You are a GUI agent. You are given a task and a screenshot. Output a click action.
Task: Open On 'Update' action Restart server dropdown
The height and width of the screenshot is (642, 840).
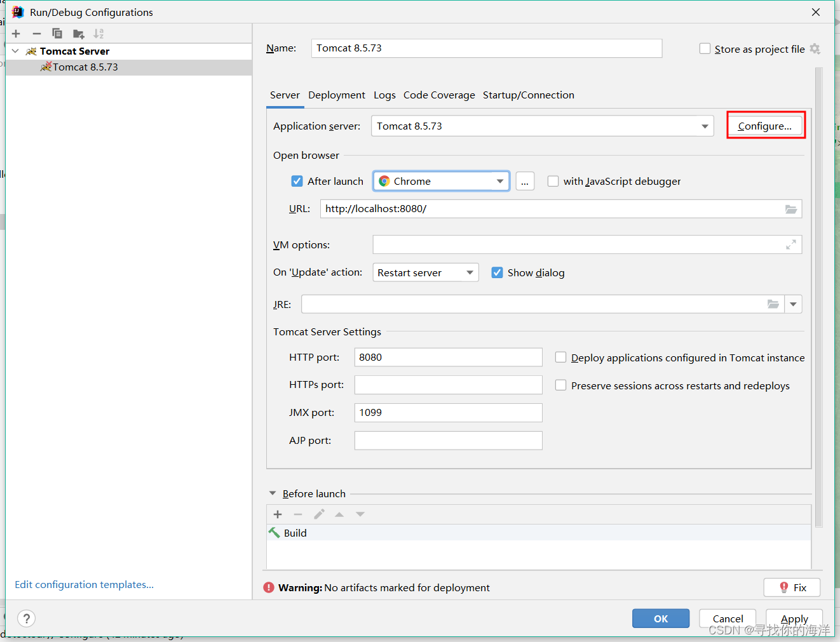pyautogui.click(x=426, y=272)
